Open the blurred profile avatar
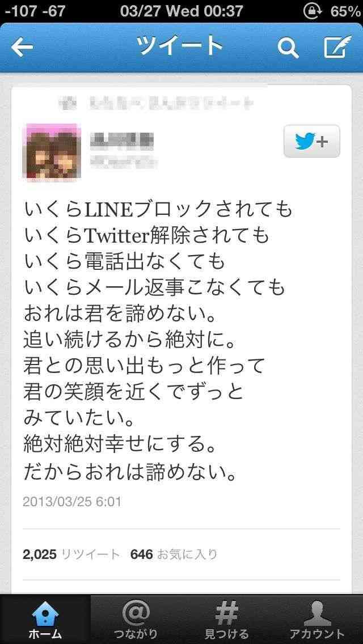Image resolution: width=363 pixels, height=644 pixels. click(53, 151)
